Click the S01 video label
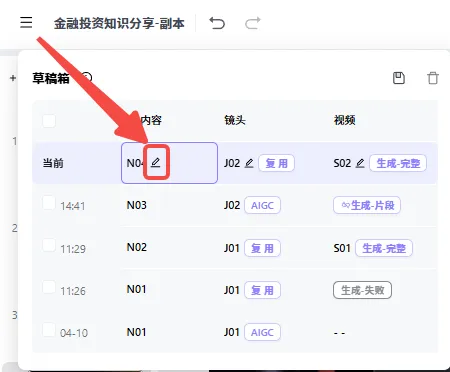 (342, 248)
